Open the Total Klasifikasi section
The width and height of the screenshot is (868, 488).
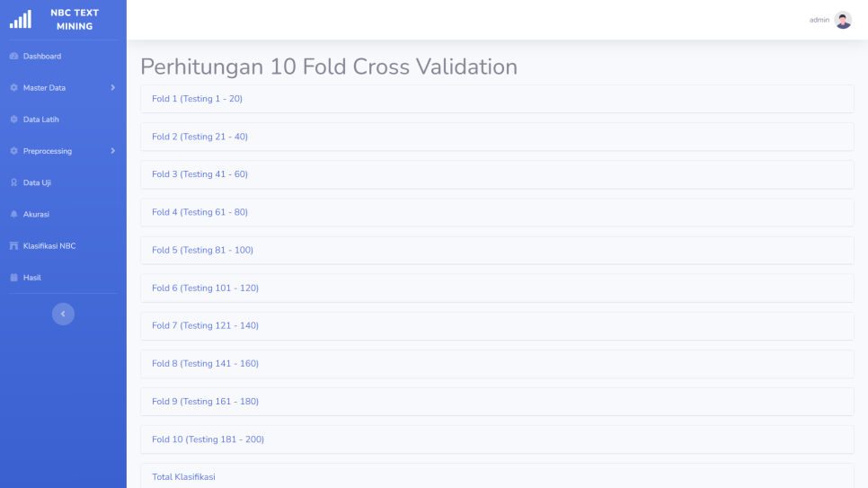click(x=183, y=476)
